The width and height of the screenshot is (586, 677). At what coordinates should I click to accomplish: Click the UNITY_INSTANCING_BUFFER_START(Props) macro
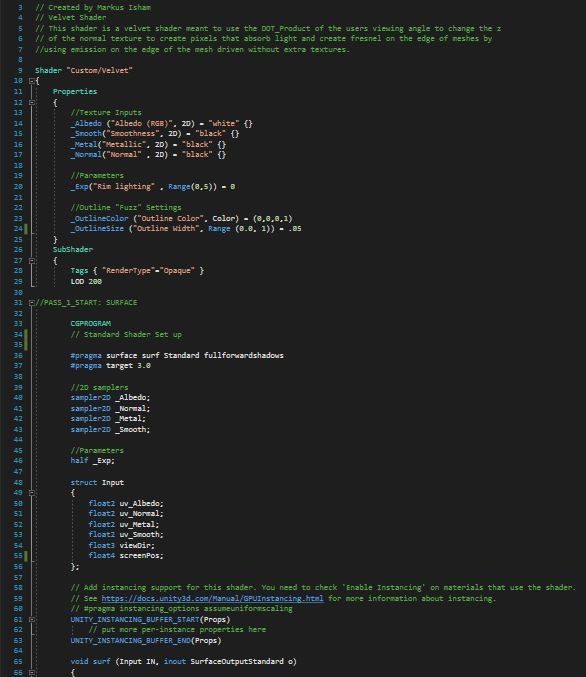[150, 619]
